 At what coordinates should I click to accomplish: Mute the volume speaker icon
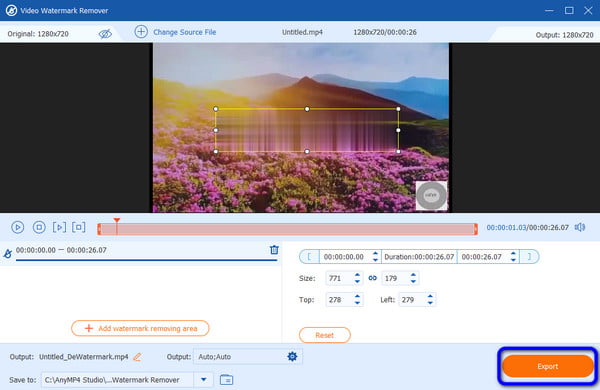click(580, 227)
